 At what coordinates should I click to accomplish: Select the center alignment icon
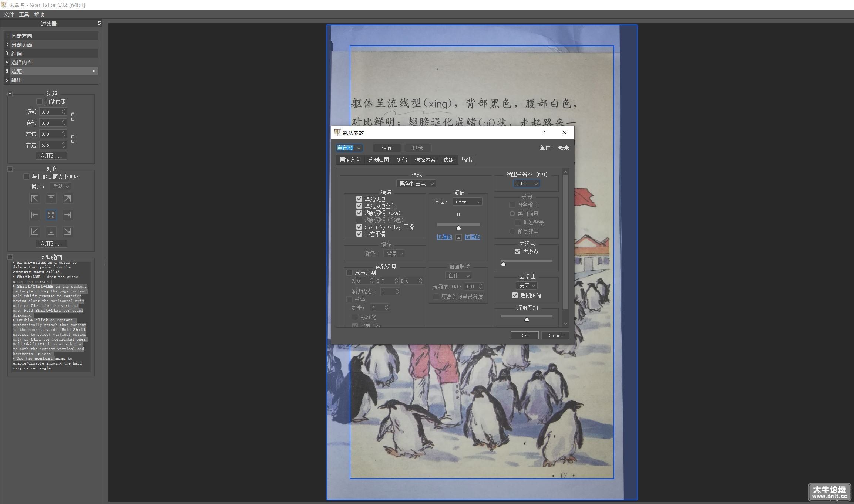(x=51, y=215)
